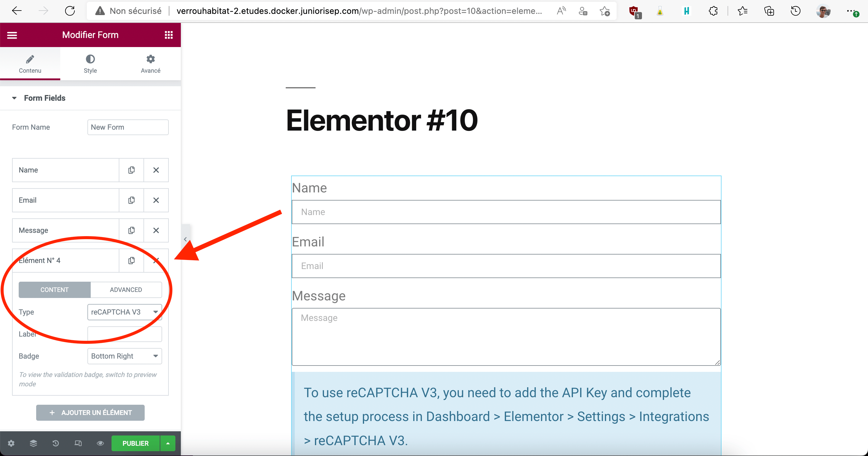
Task: Click the Message textarea in the preview
Action: coord(506,337)
